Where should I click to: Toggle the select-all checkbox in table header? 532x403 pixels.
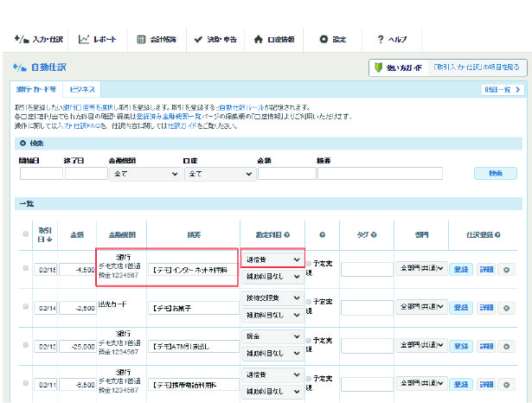tap(25, 233)
